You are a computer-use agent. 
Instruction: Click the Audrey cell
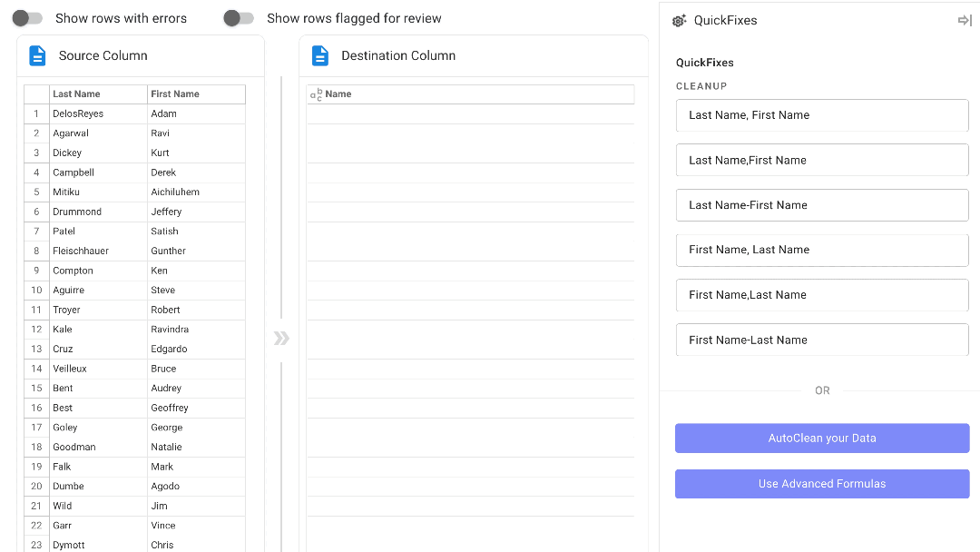196,389
